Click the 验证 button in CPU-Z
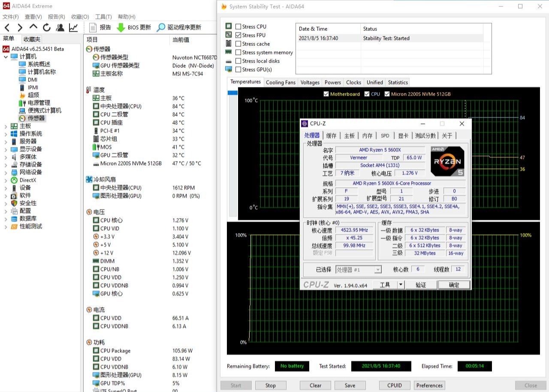Viewport: 549px width, 392px height. (x=421, y=284)
